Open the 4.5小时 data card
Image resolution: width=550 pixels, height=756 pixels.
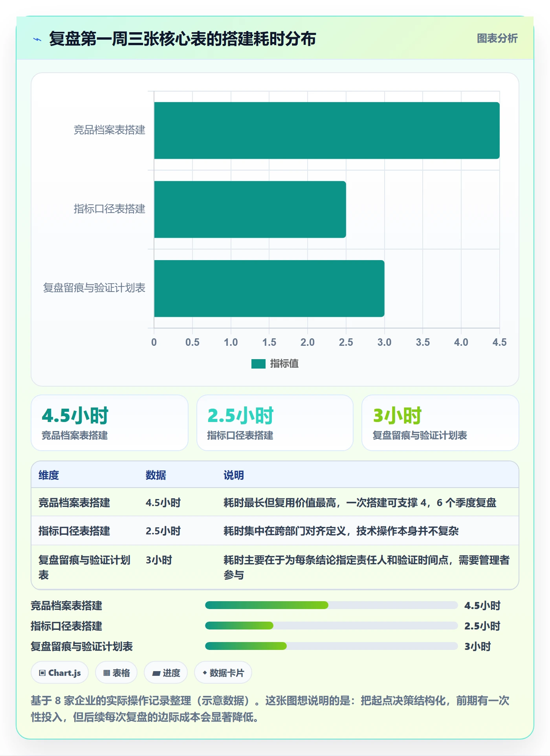(110, 423)
